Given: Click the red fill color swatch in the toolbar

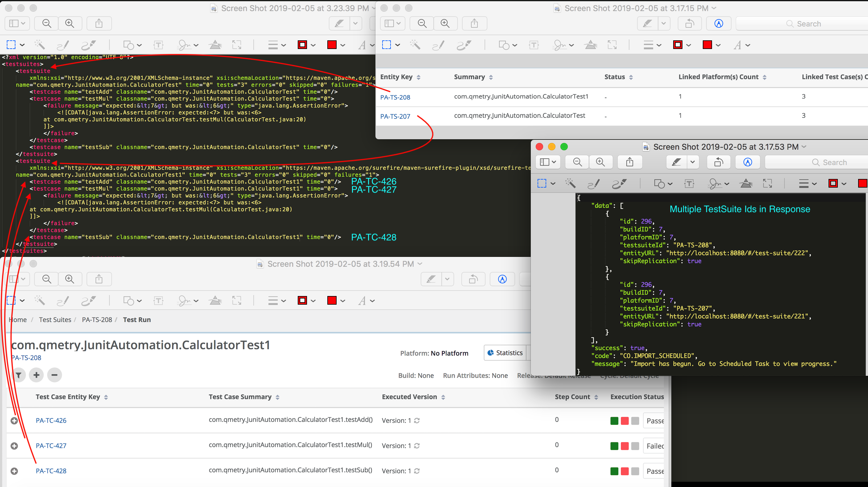Looking at the screenshot, I should [x=333, y=45].
